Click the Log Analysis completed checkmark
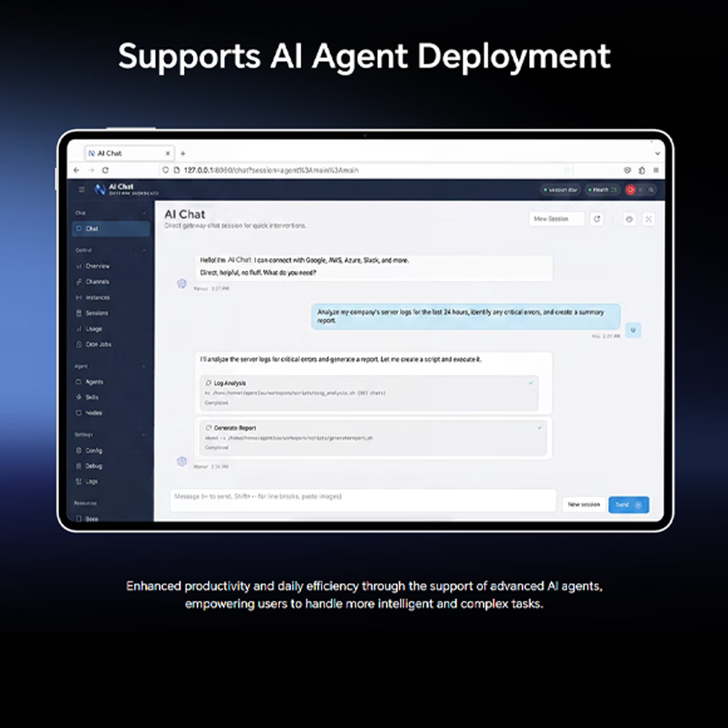Image resolution: width=728 pixels, height=728 pixels. click(x=531, y=383)
